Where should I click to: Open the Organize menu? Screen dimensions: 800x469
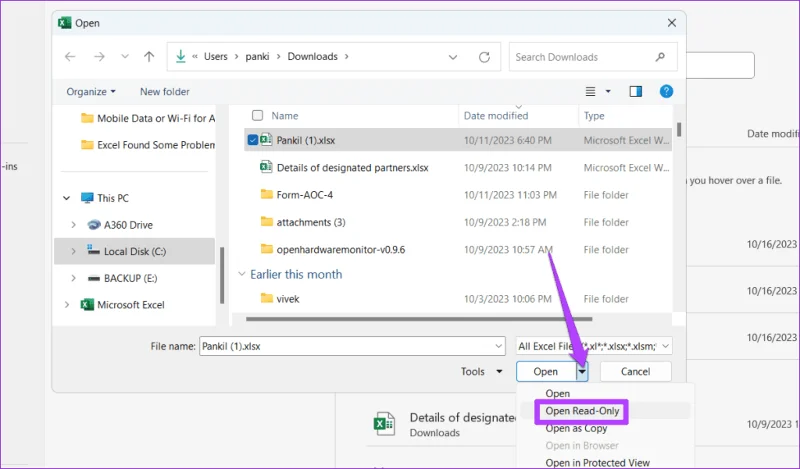[x=91, y=92]
